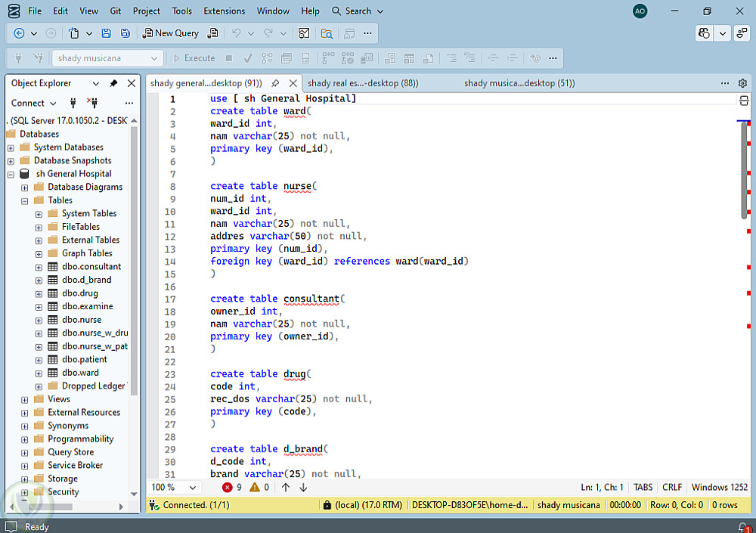Open the Find in Files icon
The width and height of the screenshot is (756, 533).
click(x=327, y=33)
